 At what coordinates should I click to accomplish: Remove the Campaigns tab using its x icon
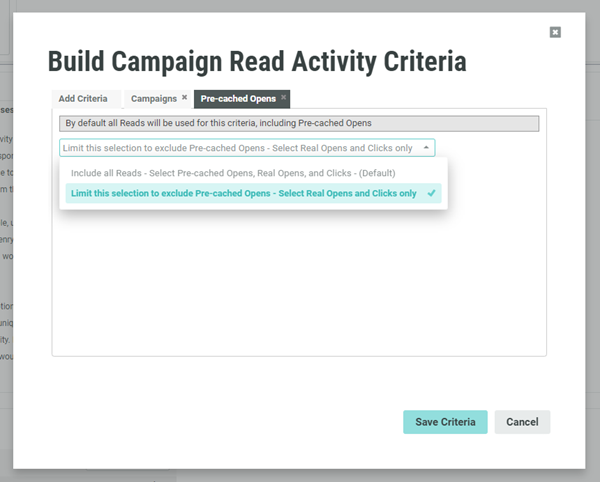(x=184, y=98)
